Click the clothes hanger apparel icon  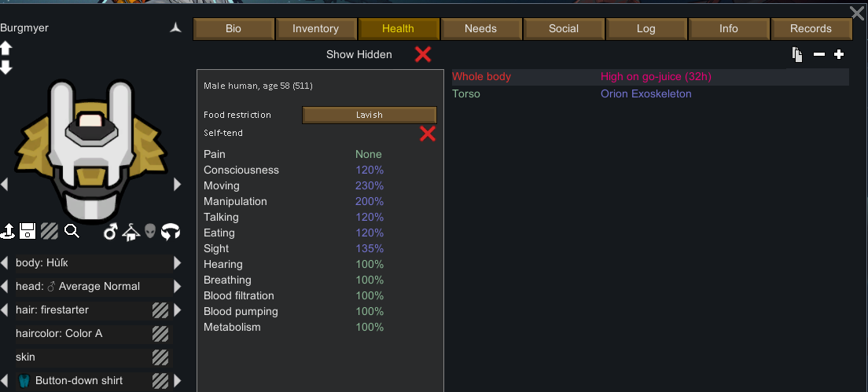131,231
